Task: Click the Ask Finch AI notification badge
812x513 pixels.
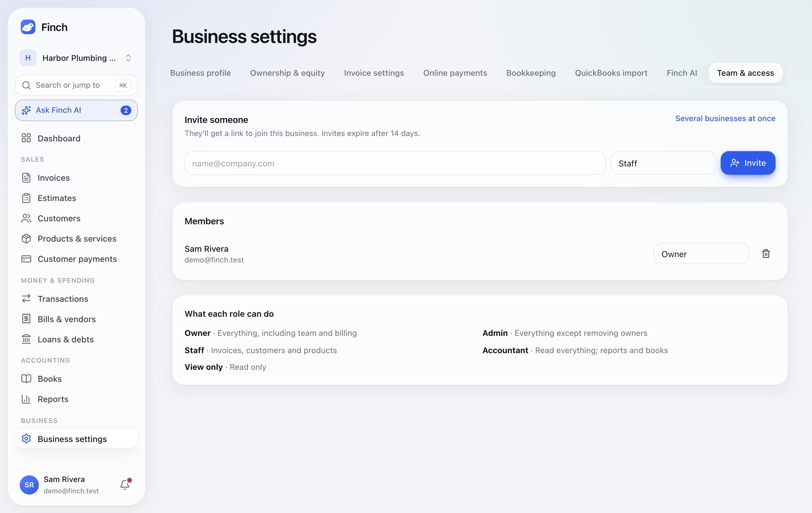Action: [x=126, y=110]
